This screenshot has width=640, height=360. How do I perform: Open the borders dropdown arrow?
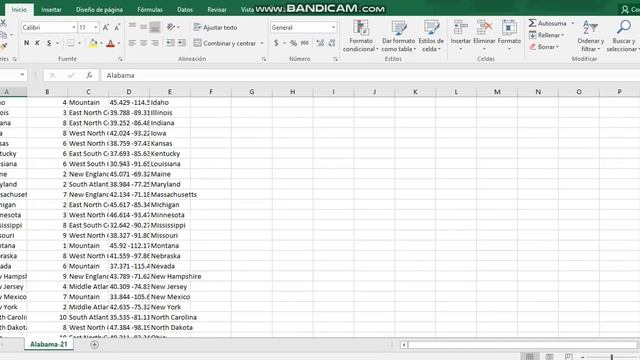[x=79, y=43]
